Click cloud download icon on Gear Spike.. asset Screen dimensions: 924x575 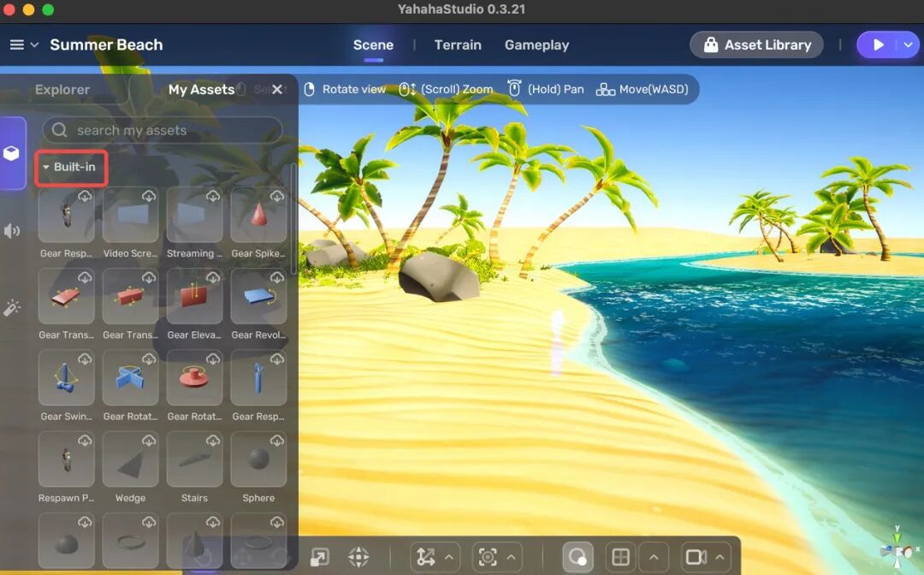point(277,196)
